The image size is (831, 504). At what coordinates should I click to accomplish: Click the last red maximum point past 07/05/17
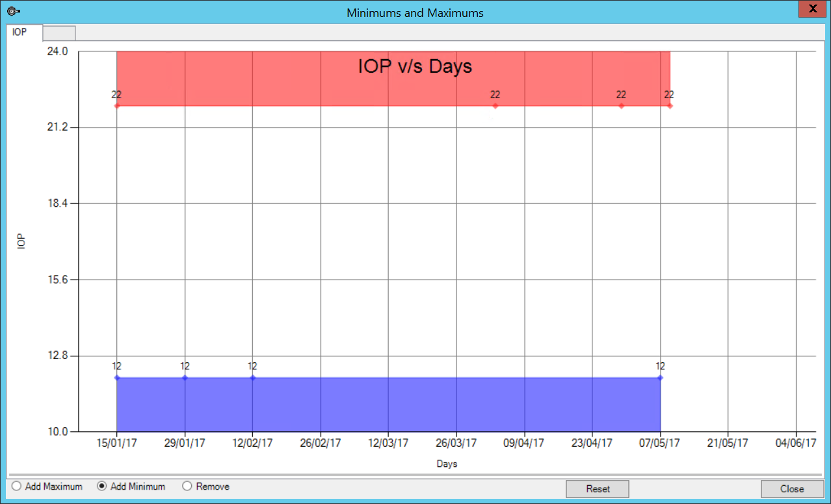(x=670, y=105)
